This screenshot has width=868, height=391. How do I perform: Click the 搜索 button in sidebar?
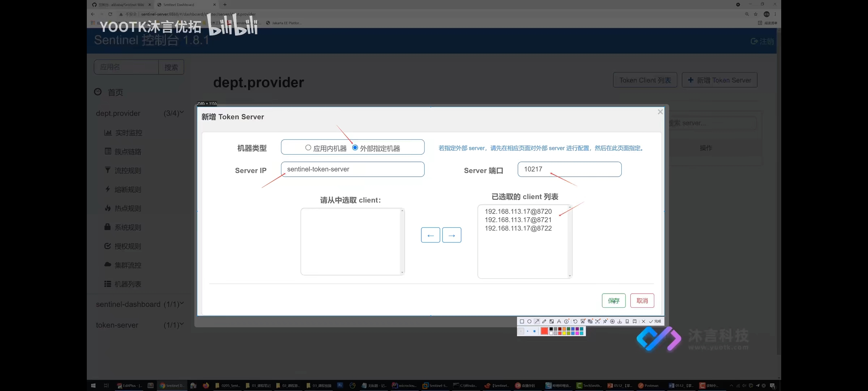point(171,67)
